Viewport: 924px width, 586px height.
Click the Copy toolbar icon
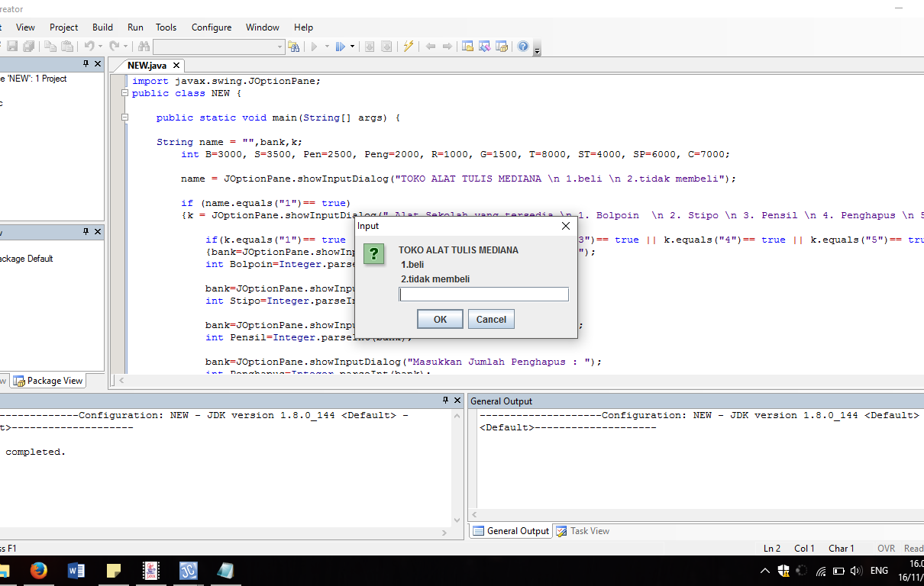(x=50, y=47)
